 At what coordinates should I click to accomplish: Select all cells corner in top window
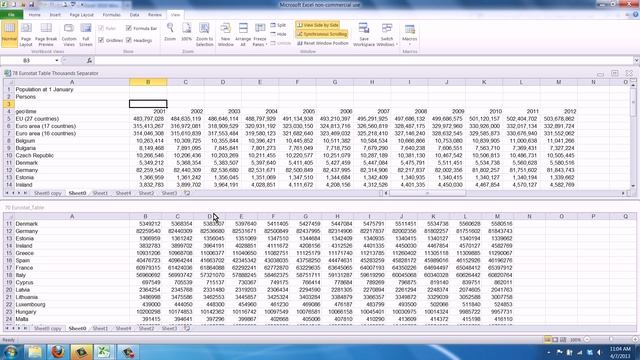8,82
